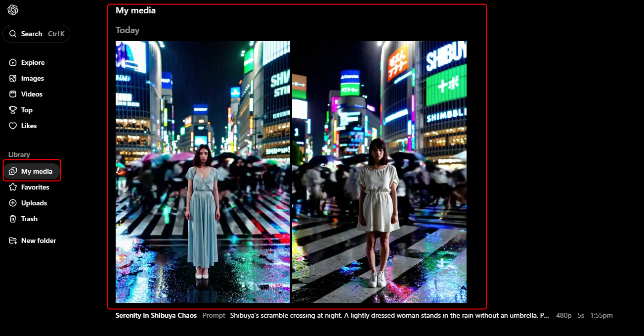Show Likes via the heart icon

[x=13, y=126]
